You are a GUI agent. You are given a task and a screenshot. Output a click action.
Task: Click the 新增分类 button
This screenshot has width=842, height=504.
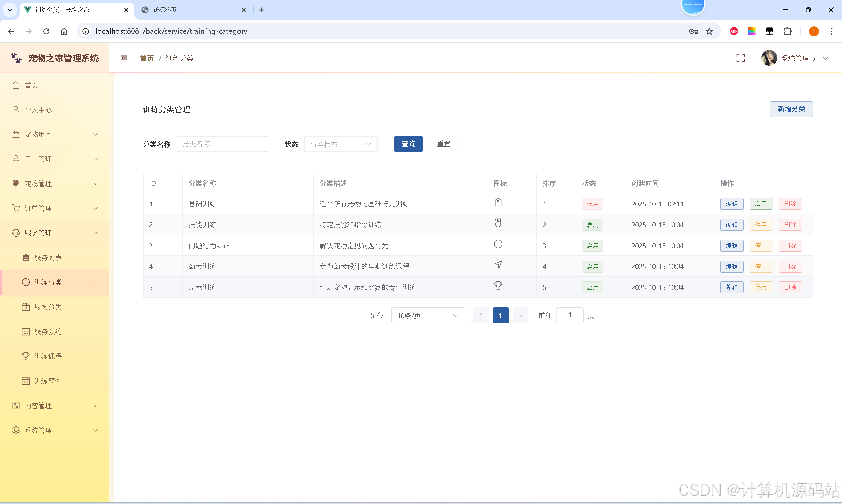(791, 109)
